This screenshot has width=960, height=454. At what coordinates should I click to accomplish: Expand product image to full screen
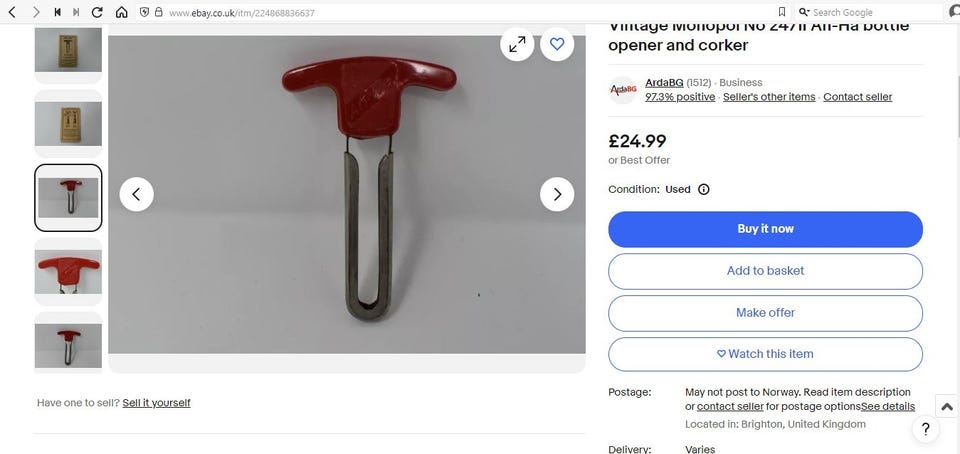click(517, 44)
